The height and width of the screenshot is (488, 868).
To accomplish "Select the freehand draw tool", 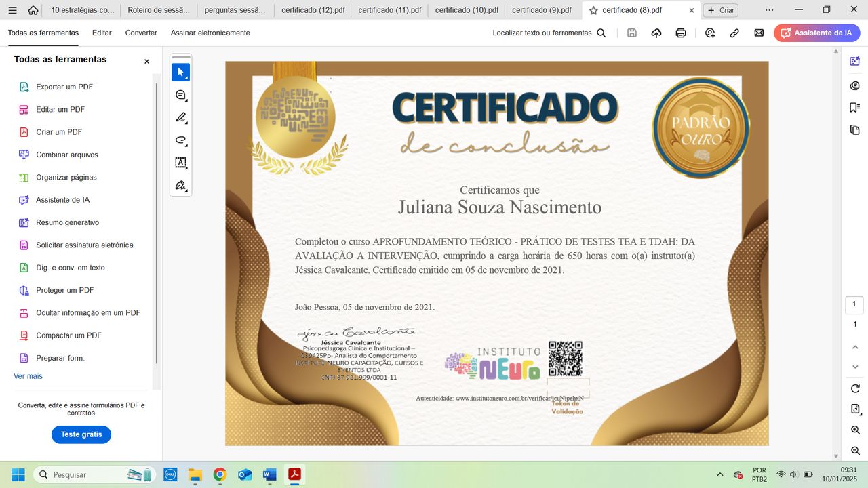I will click(180, 140).
